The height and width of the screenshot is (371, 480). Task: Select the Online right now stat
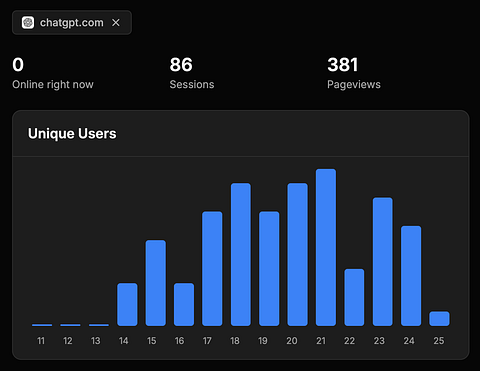(x=53, y=73)
